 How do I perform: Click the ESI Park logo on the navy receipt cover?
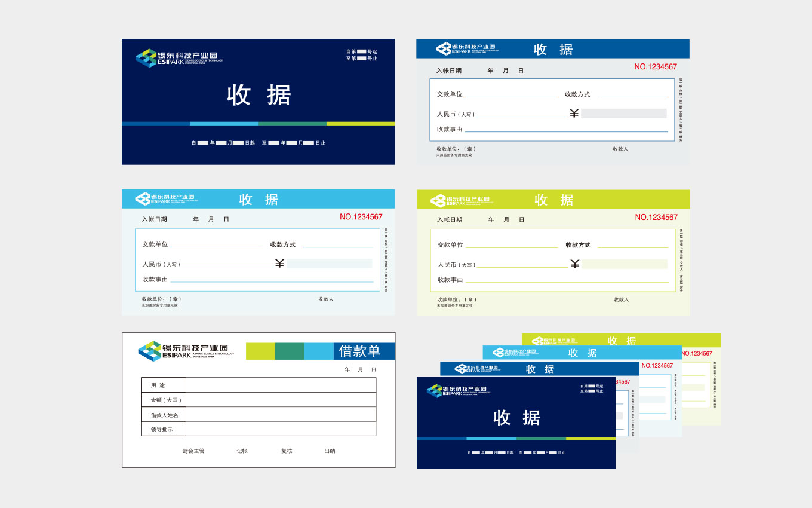click(179, 58)
